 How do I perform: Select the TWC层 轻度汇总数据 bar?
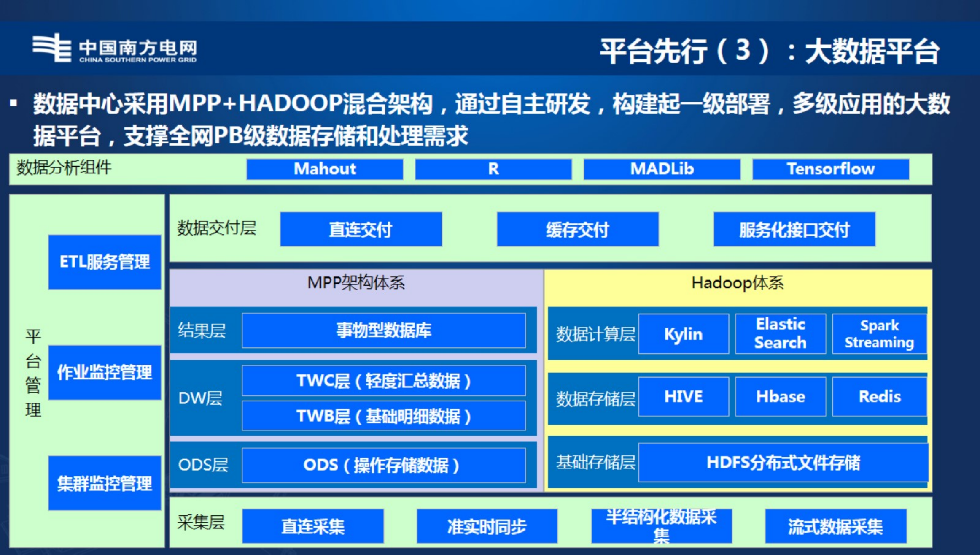coord(383,381)
